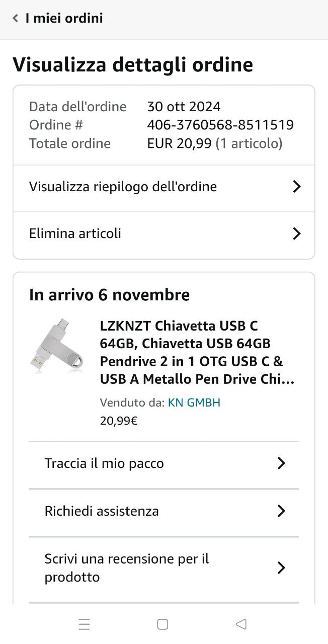328x644 pixels.
Task: Open the USB flash drive product image
Action: 56,346
